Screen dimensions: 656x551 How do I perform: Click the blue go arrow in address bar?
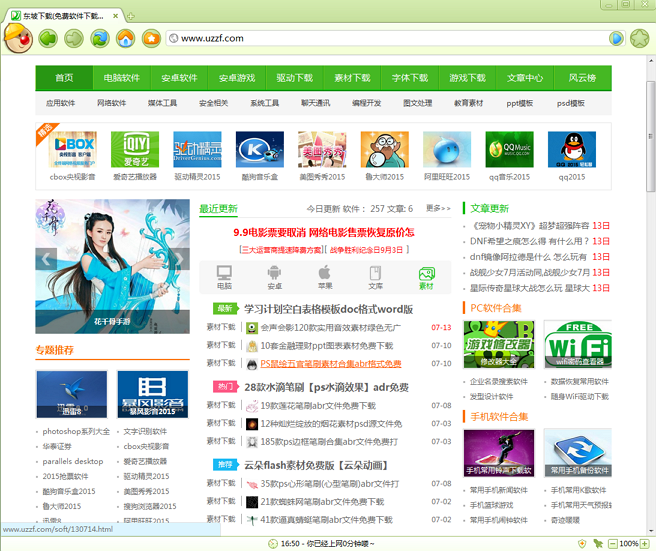point(616,38)
